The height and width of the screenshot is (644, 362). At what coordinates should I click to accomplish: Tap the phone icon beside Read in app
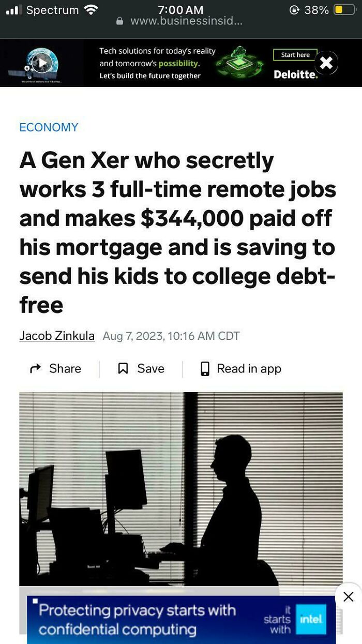205,369
